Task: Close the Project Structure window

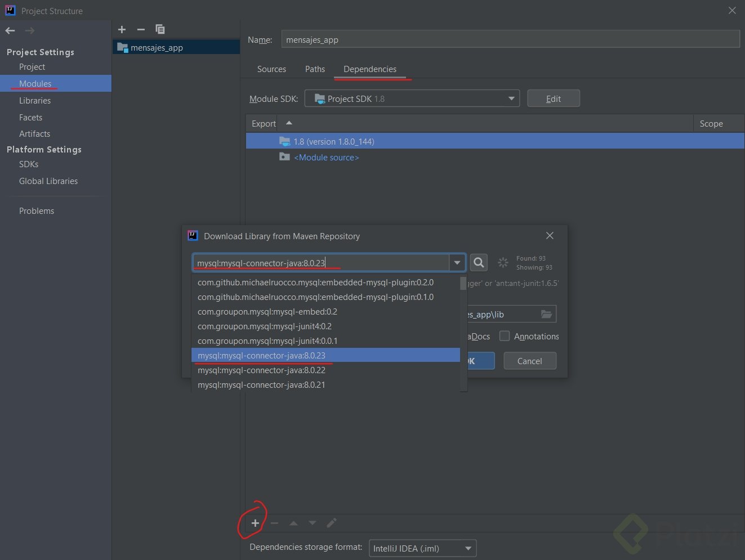Action: 732,10
